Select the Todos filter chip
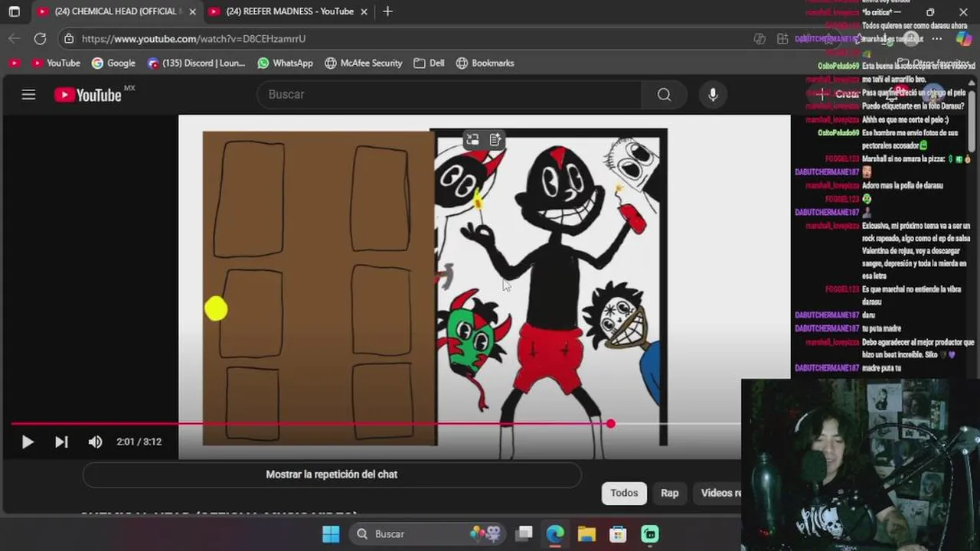 [x=624, y=493]
